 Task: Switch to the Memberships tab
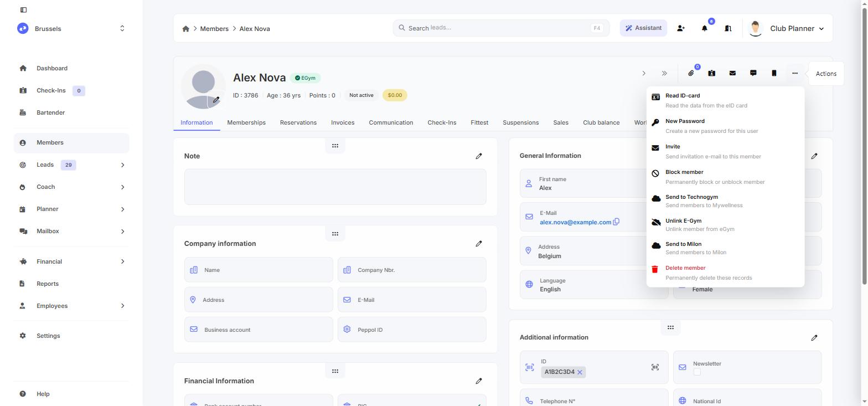point(246,122)
